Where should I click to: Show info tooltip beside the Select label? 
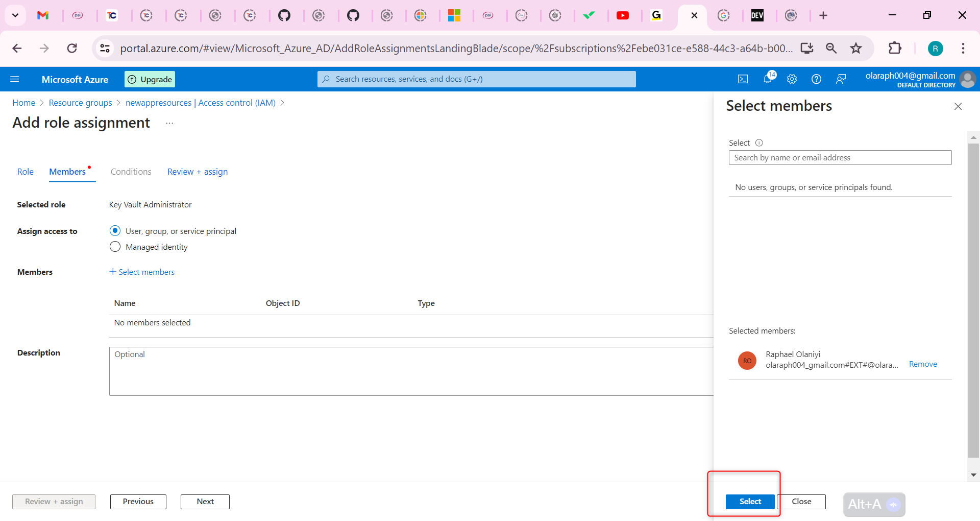[759, 143]
